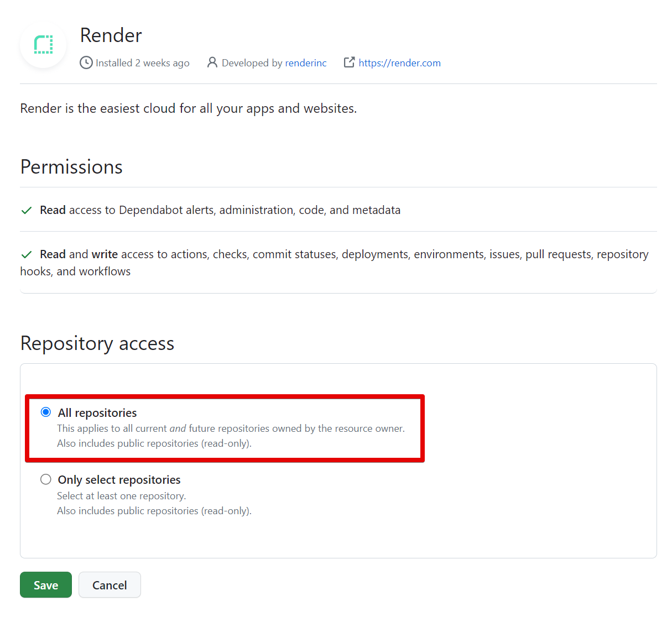Click the person icon next to developer info

[x=212, y=62]
